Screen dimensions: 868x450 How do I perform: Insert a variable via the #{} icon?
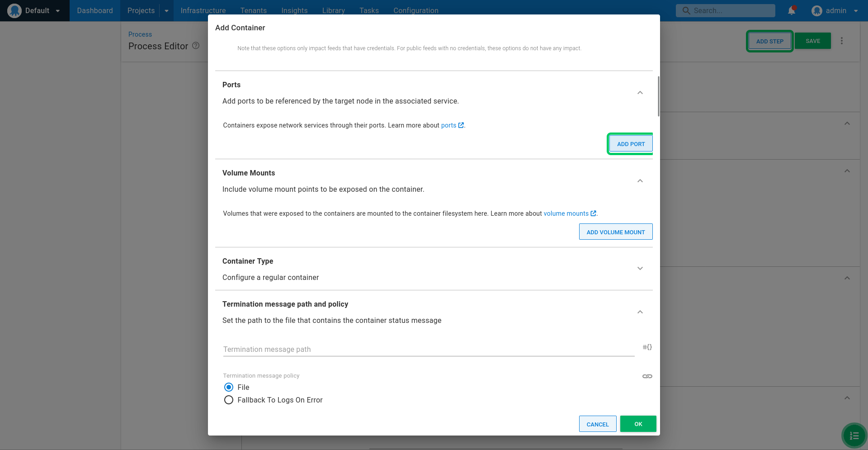tap(647, 347)
